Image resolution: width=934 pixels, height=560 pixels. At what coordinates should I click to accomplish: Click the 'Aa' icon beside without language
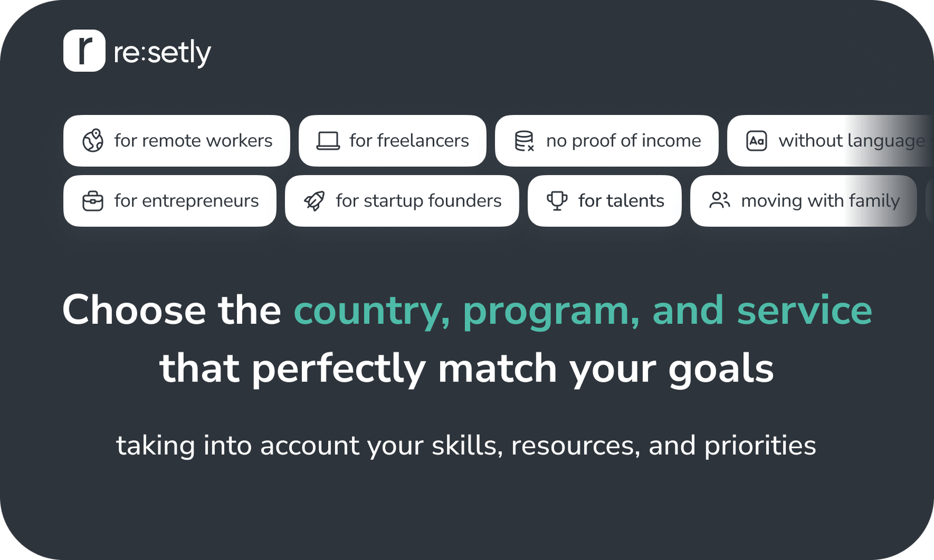pyautogui.click(x=757, y=141)
